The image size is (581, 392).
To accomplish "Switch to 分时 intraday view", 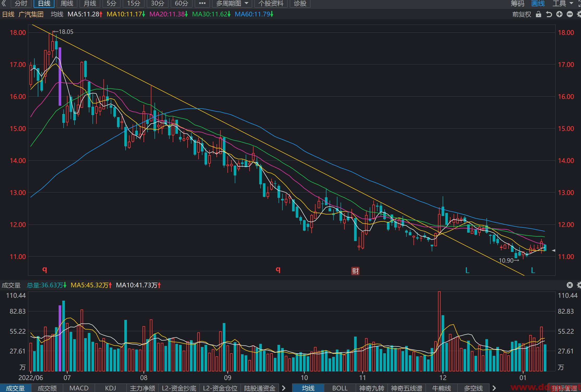I will tap(21, 3).
